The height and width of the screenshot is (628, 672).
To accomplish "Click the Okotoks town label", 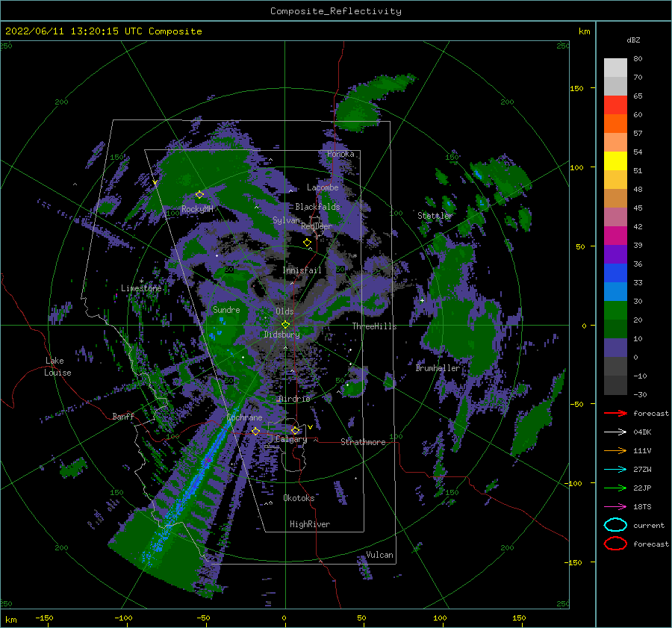I will 299,498.
